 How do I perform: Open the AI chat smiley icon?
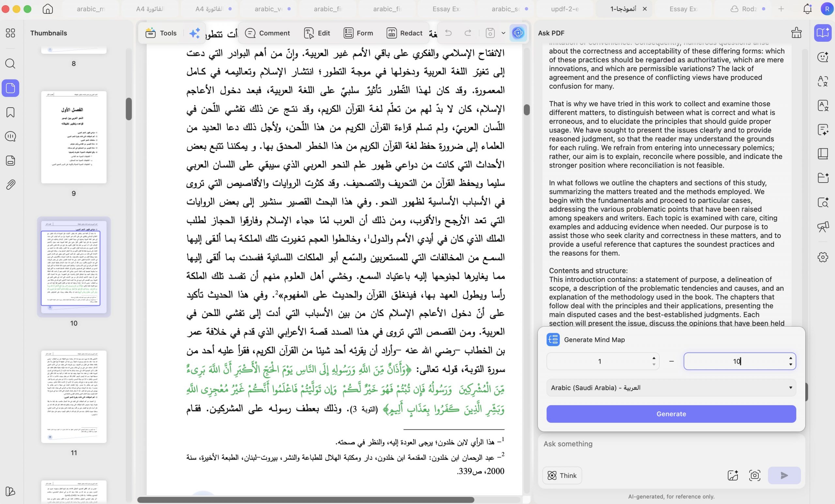(x=823, y=57)
